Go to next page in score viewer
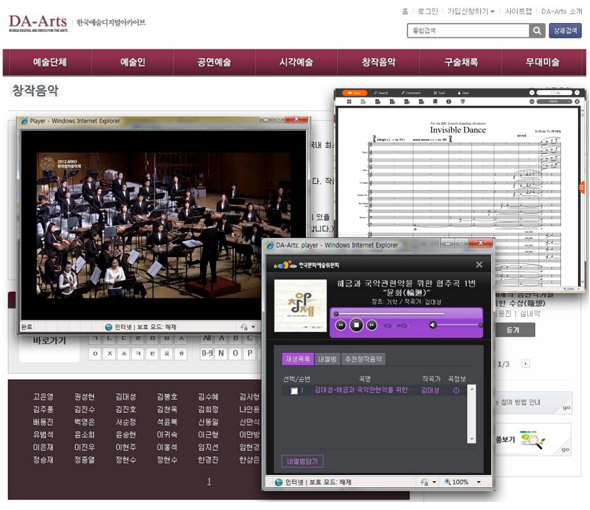Viewport: 590px width, 510px height. point(577,93)
